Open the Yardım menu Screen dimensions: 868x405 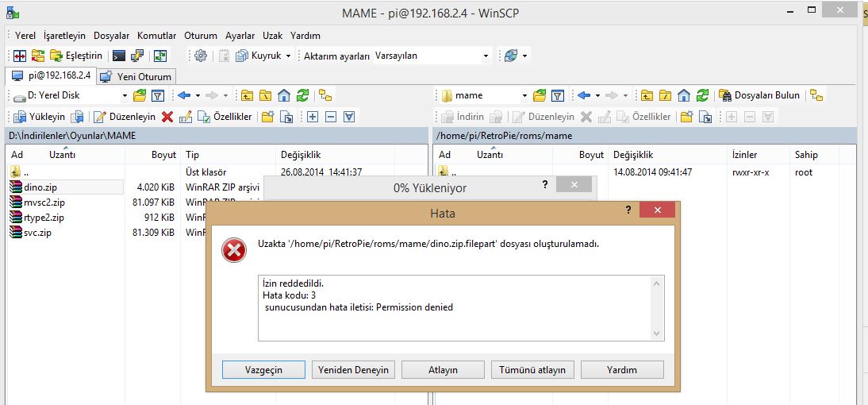click(x=305, y=36)
